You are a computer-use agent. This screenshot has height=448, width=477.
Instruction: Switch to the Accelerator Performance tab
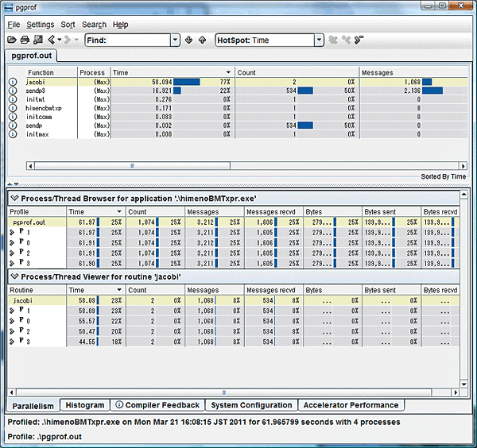[350, 406]
